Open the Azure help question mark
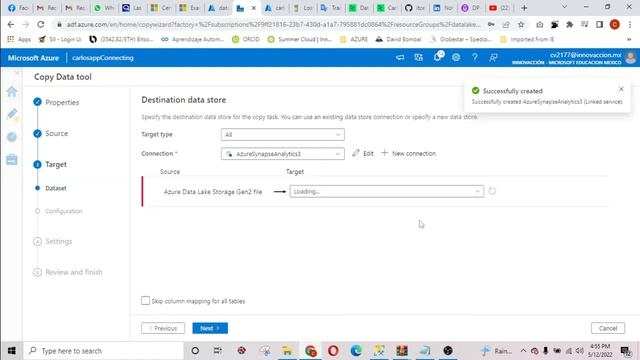Screen dimensions: 640x360 474,58
